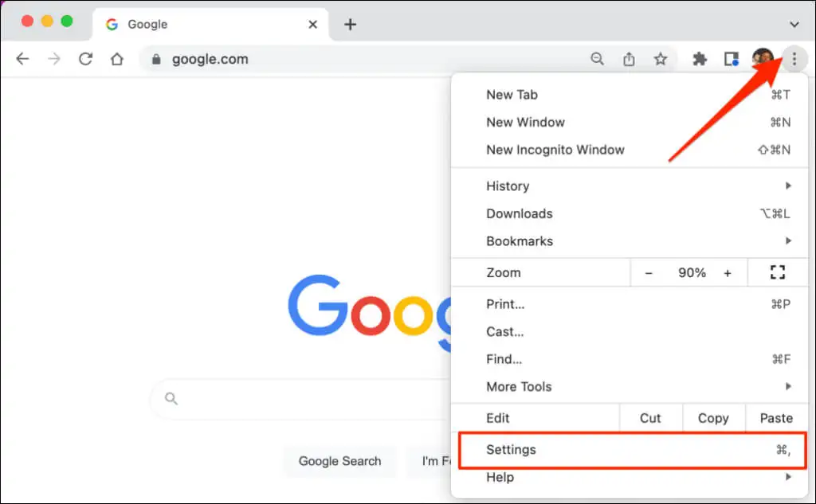The height and width of the screenshot is (504, 816).
Task: Click the profile avatar icon
Action: coord(763,59)
